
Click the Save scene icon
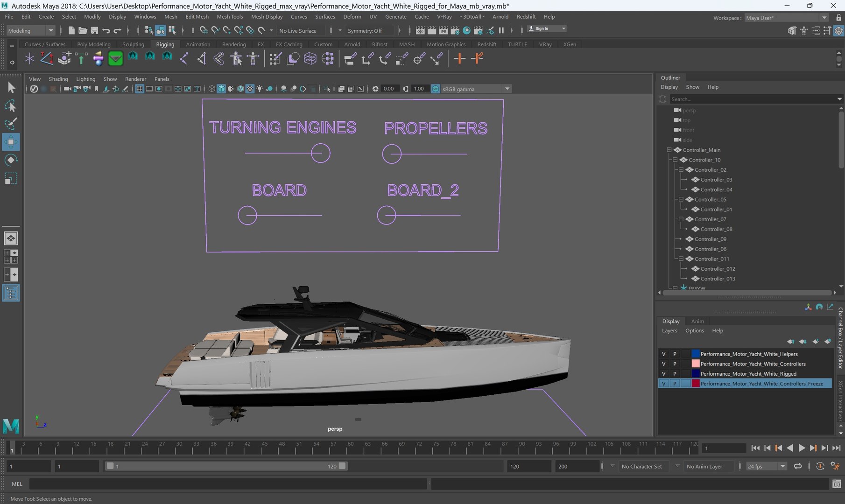pyautogui.click(x=94, y=30)
